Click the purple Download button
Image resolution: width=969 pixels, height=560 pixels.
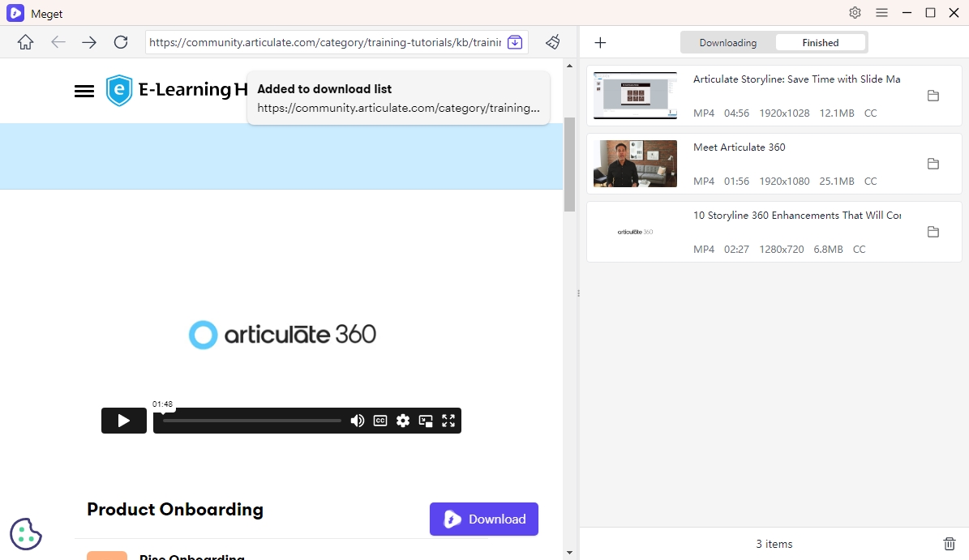(x=484, y=519)
